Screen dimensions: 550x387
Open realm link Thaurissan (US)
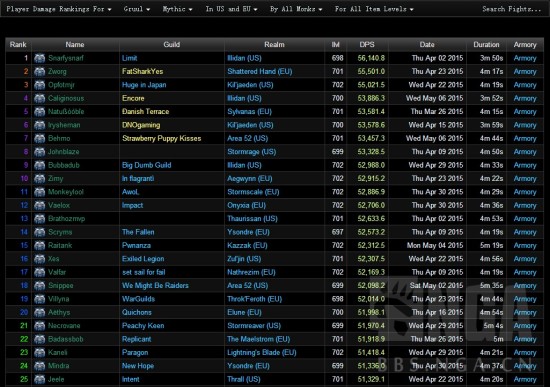(252, 219)
